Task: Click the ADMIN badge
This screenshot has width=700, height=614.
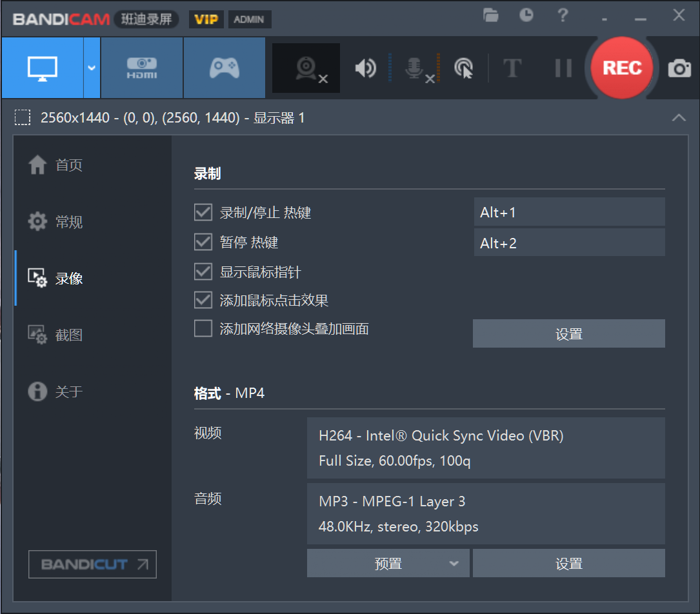Action: pyautogui.click(x=249, y=19)
